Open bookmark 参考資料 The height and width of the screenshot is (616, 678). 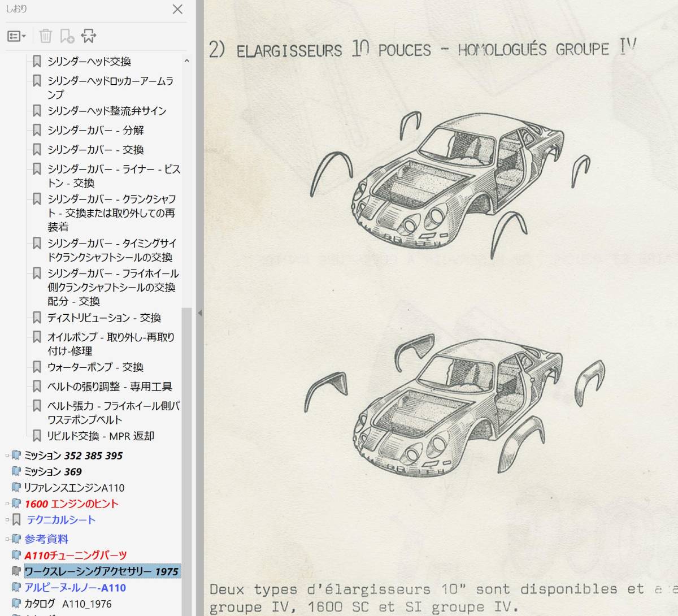coord(46,539)
